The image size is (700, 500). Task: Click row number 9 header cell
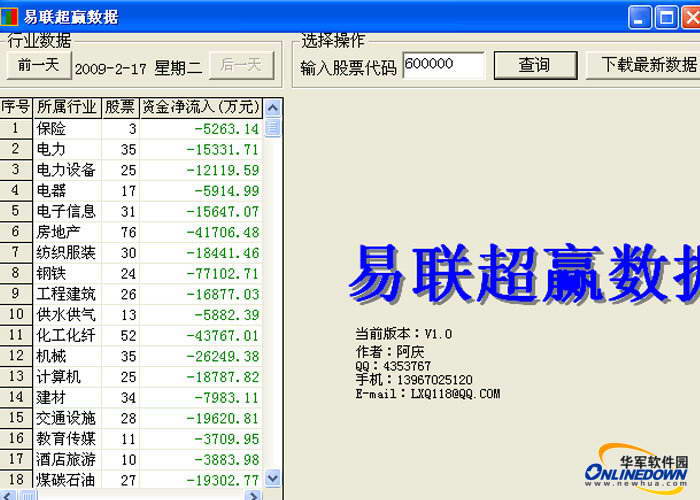pos(16,294)
